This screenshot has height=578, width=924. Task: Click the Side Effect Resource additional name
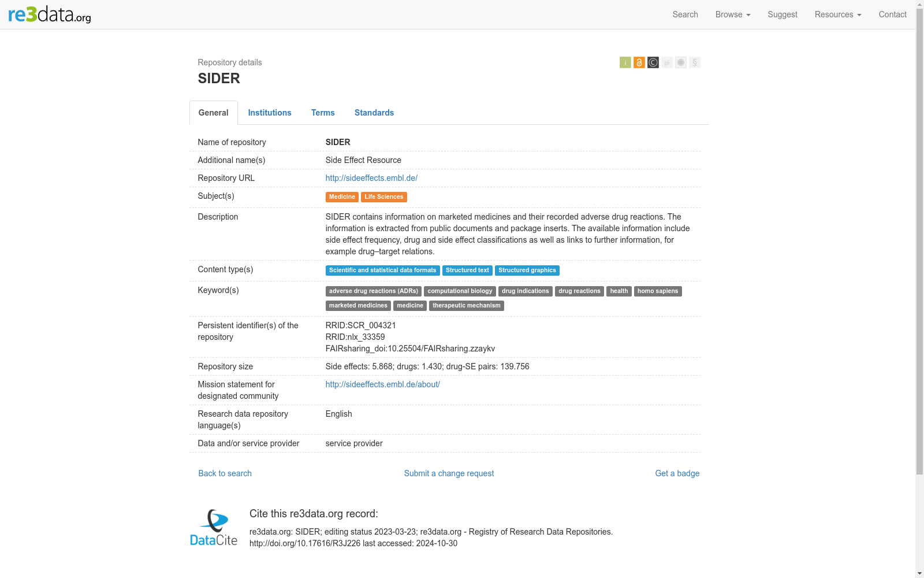pos(363,160)
